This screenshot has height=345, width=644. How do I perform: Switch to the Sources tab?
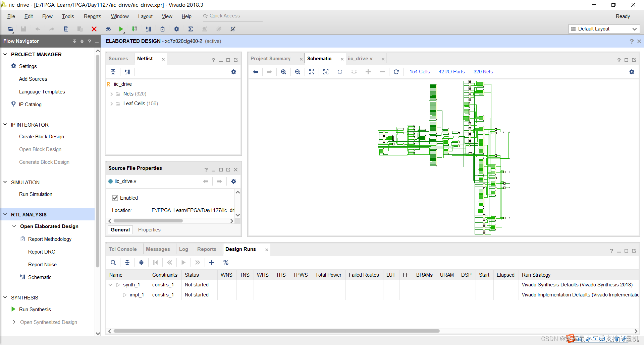click(x=118, y=59)
